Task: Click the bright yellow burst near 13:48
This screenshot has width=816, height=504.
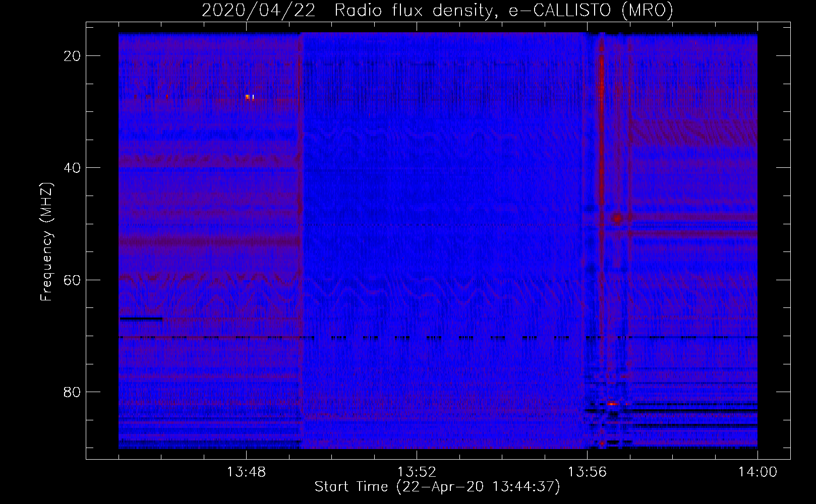Action: (x=249, y=97)
